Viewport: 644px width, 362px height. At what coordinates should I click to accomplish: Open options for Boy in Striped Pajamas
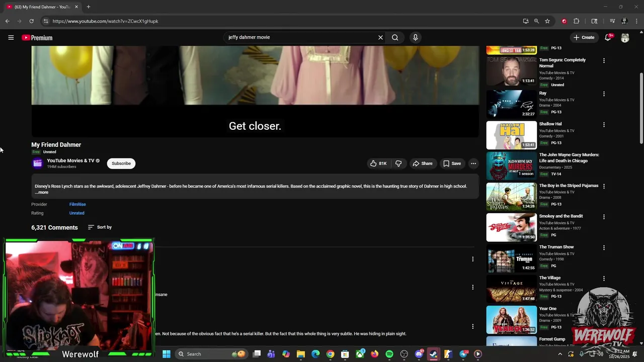click(x=604, y=186)
